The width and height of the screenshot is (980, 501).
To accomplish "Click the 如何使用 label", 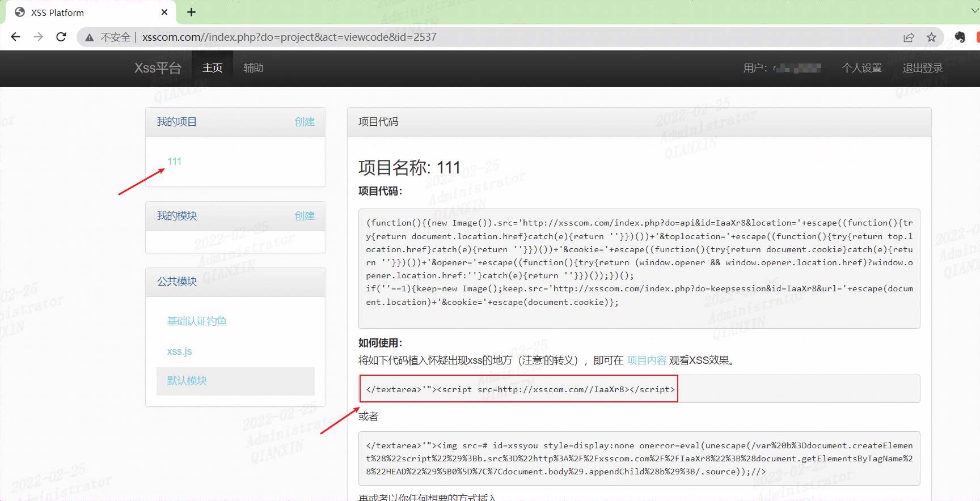I will (381, 343).
